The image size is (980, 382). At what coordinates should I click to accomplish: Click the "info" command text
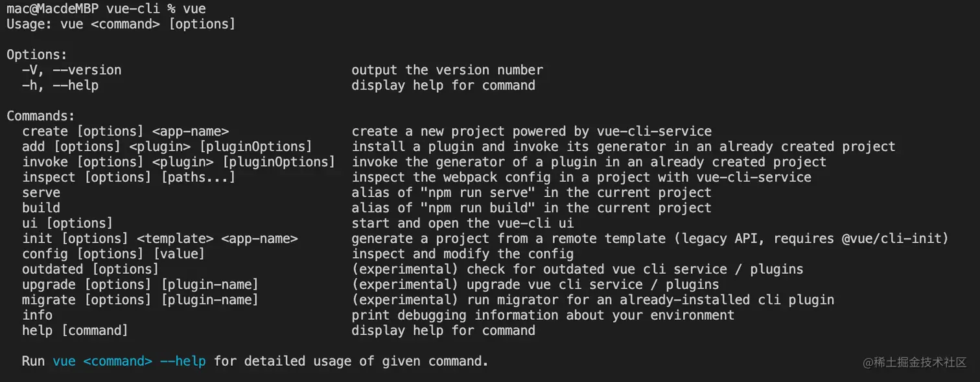tap(37, 315)
